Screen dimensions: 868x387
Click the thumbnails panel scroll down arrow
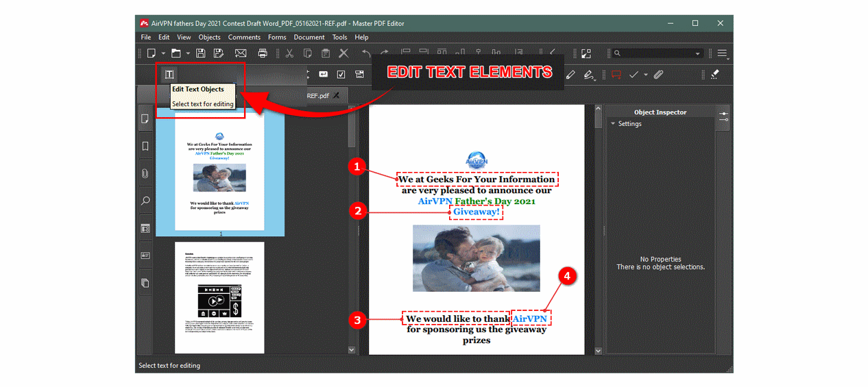[x=352, y=350]
